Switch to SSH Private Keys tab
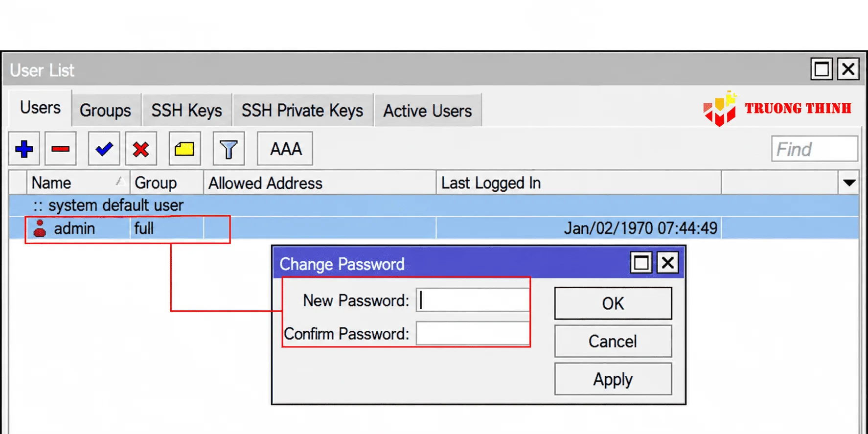Screen dimensions: 868x434 (x=302, y=111)
